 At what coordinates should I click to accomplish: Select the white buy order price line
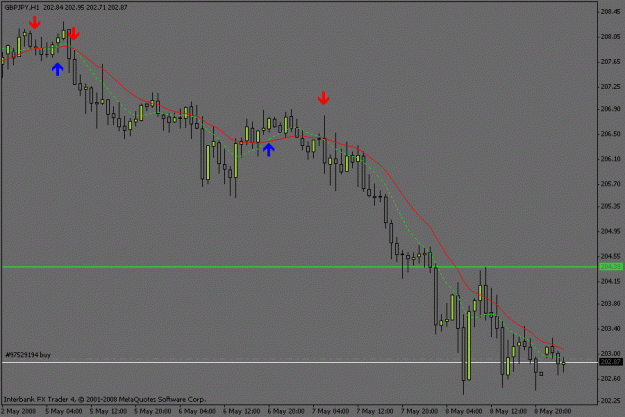(300, 362)
